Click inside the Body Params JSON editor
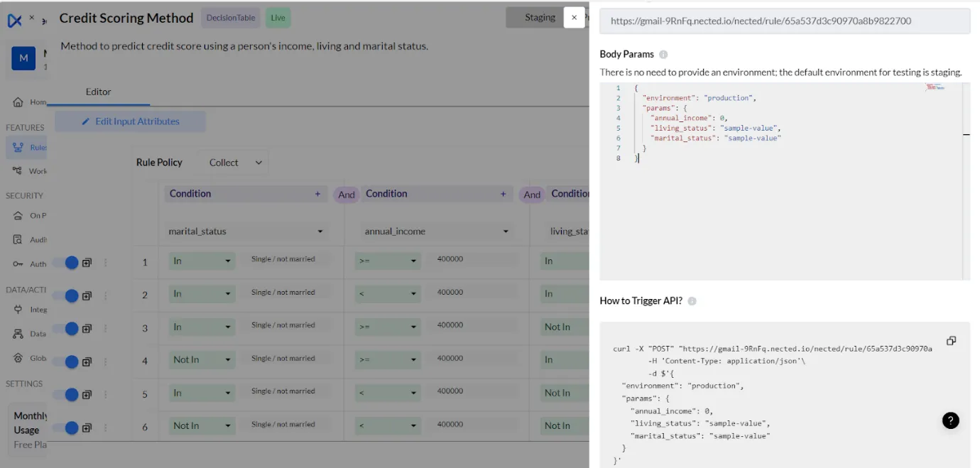 point(785,181)
